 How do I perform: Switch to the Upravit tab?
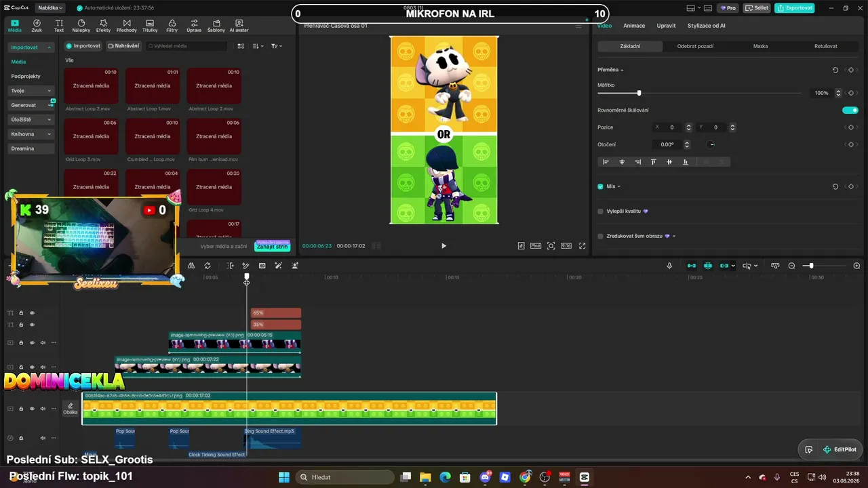[x=666, y=26]
